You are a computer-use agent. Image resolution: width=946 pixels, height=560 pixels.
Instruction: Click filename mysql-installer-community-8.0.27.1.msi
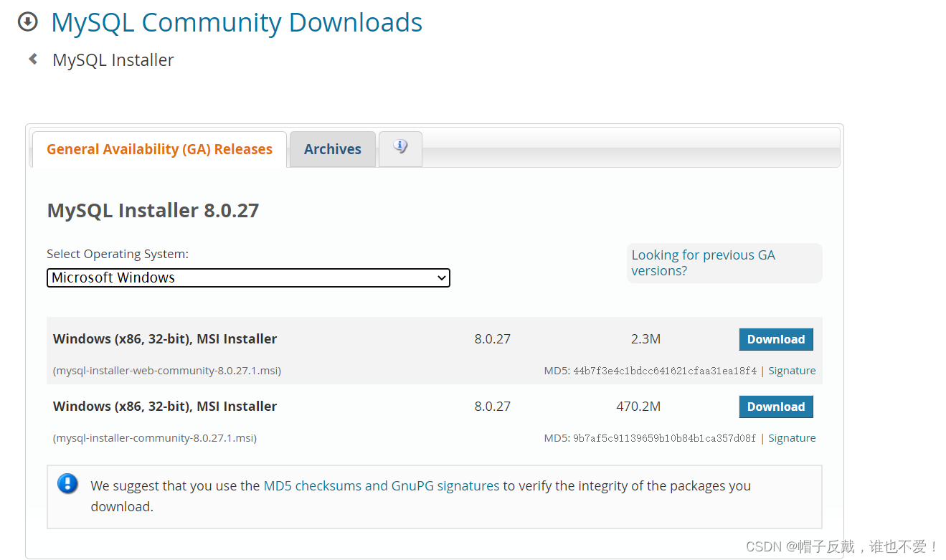(155, 438)
